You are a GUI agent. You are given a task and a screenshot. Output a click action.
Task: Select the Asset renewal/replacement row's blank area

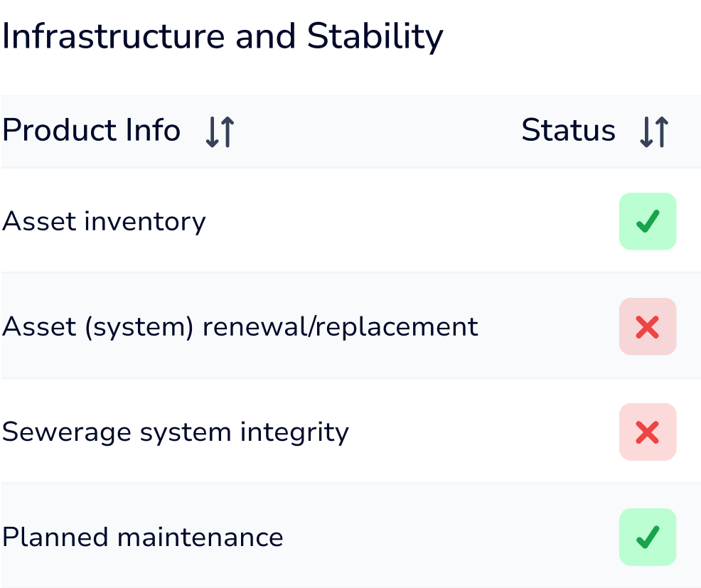click(x=547, y=327)
